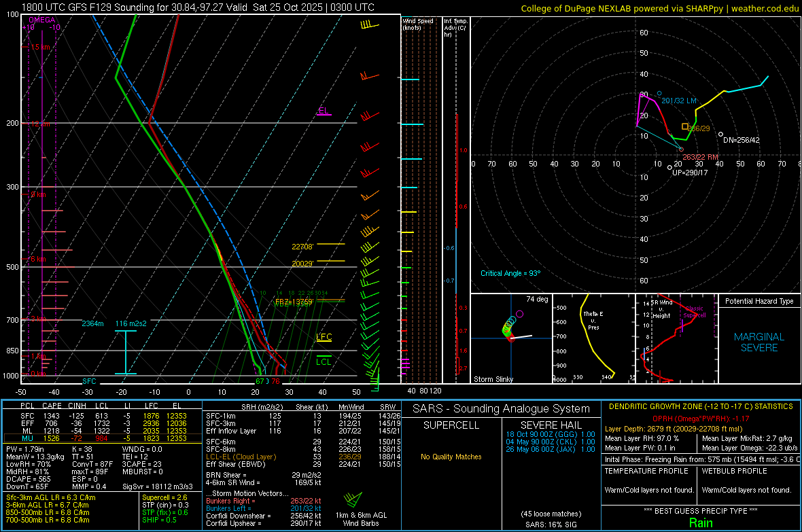Click the STP (cin) = 0.3 value
Screen dimensions: 802x532
[x=165, y=505]
